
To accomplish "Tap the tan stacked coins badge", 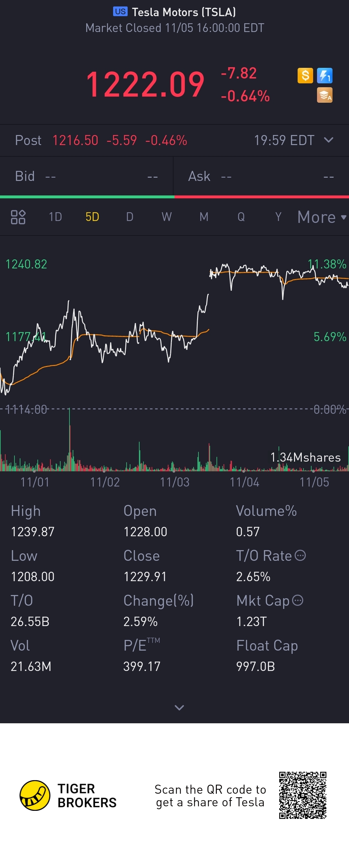I will point(325,95).
